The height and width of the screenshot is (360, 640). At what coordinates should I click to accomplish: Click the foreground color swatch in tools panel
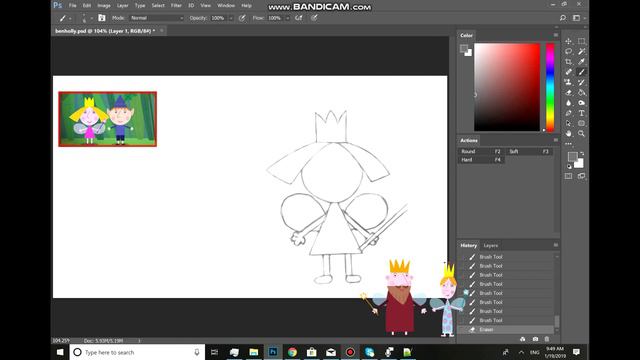click(x=572, y=157)
